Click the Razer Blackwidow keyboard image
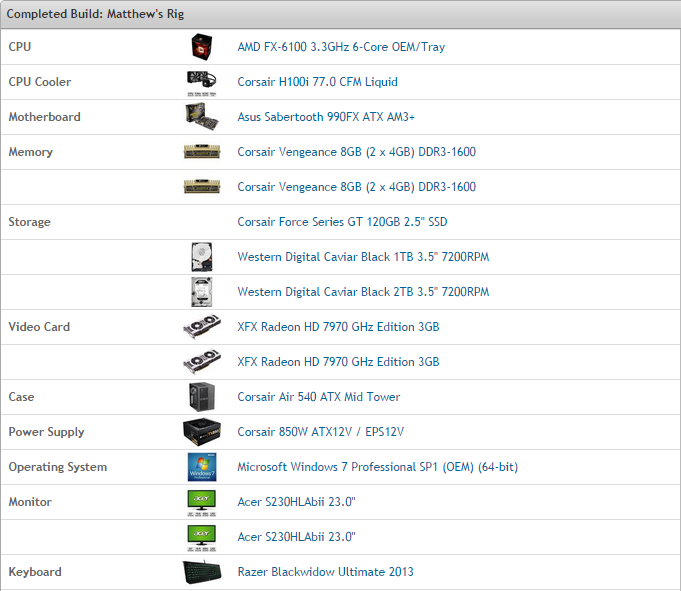This screenshot has height=591, width=681. [202, 572]
